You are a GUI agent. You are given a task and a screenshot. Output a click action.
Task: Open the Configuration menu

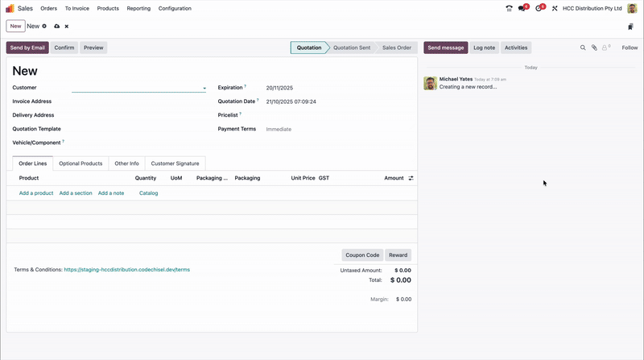(175, 8)
